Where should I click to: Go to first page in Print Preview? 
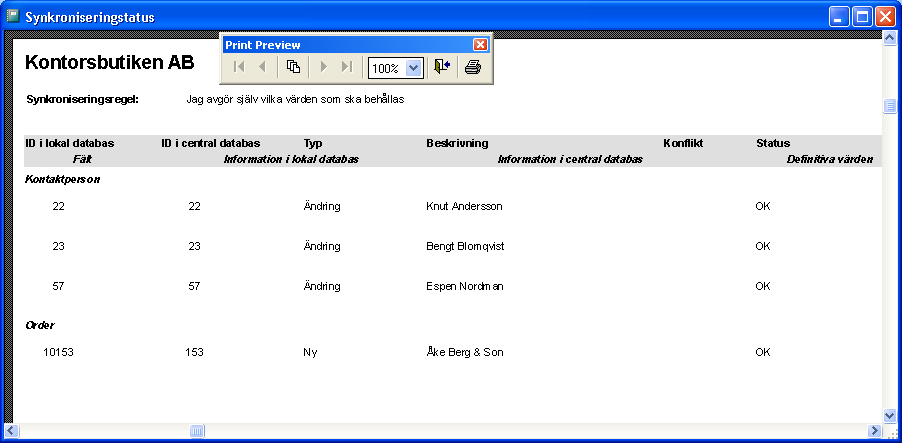[239, 67]
